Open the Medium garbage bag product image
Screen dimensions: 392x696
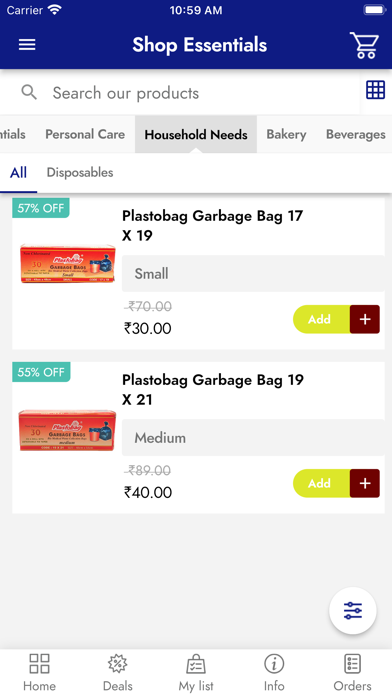coord(67,430)
